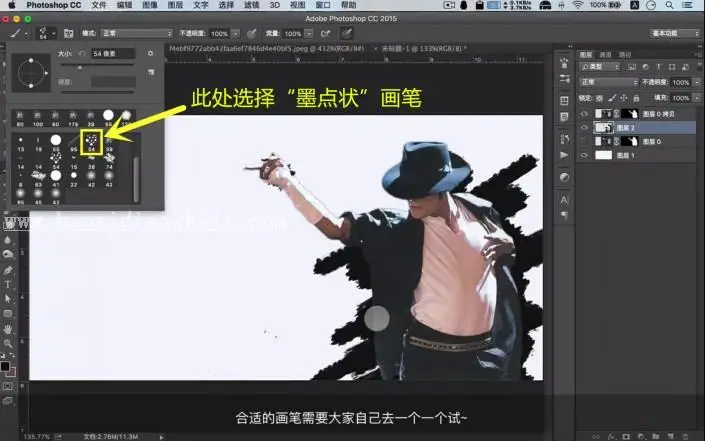
Task: Switch to the 路径 panel tab
Action: click(625, 55)
